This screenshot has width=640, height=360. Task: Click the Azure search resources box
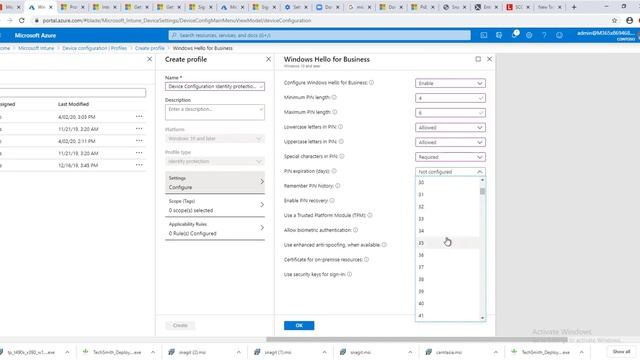tap(320, 36)
